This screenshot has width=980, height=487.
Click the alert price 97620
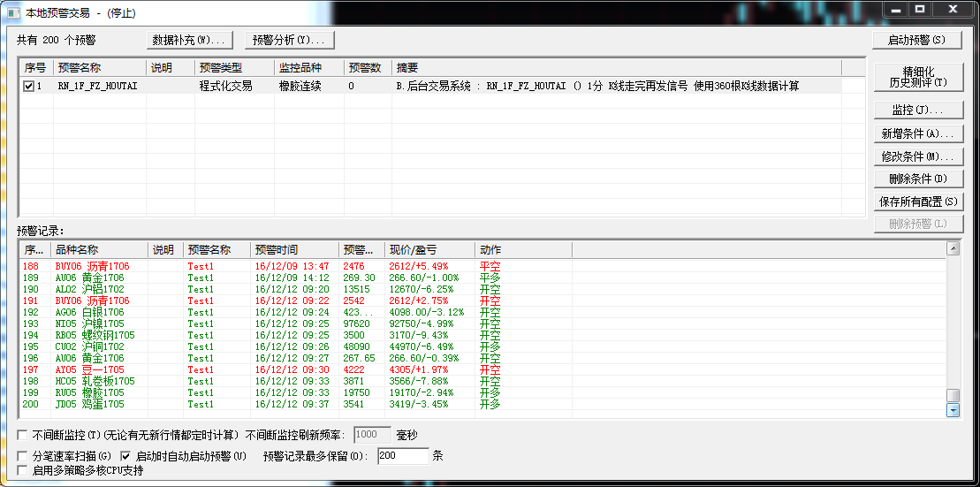[355, 323]
